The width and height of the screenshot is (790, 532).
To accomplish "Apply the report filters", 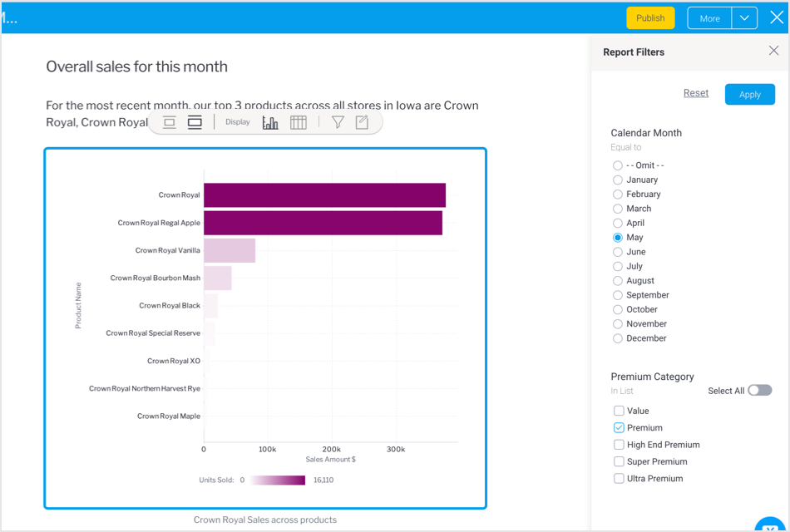I will tap(749, 94).
